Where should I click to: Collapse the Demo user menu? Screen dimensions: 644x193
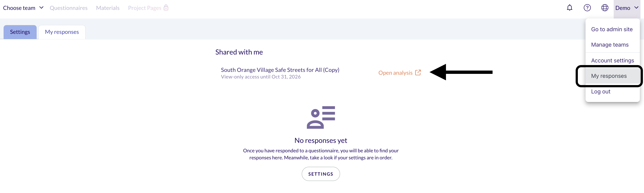pos(627,8)
